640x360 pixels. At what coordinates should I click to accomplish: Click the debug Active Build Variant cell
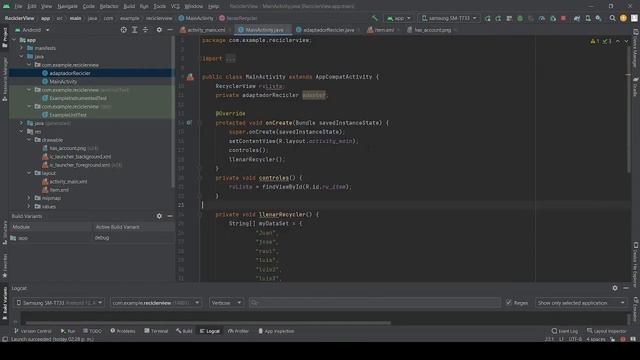[133, 238]
